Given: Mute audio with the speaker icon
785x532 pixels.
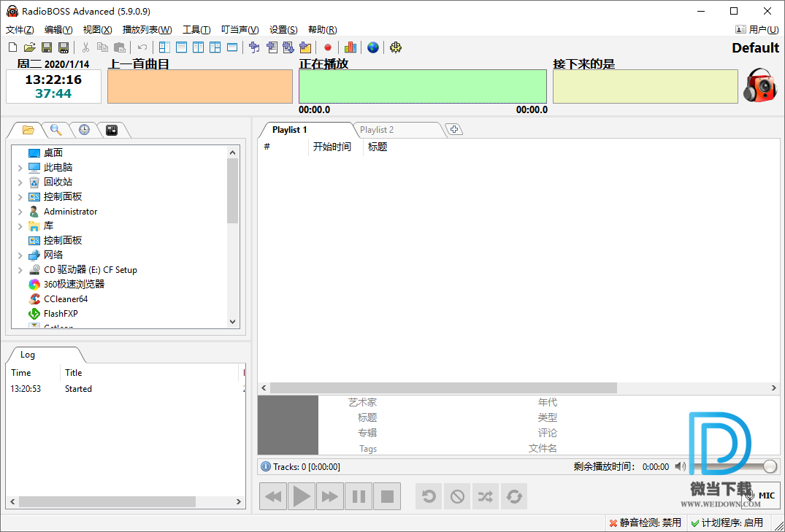Looking at the screenshot, I should [x=680, y=466].
